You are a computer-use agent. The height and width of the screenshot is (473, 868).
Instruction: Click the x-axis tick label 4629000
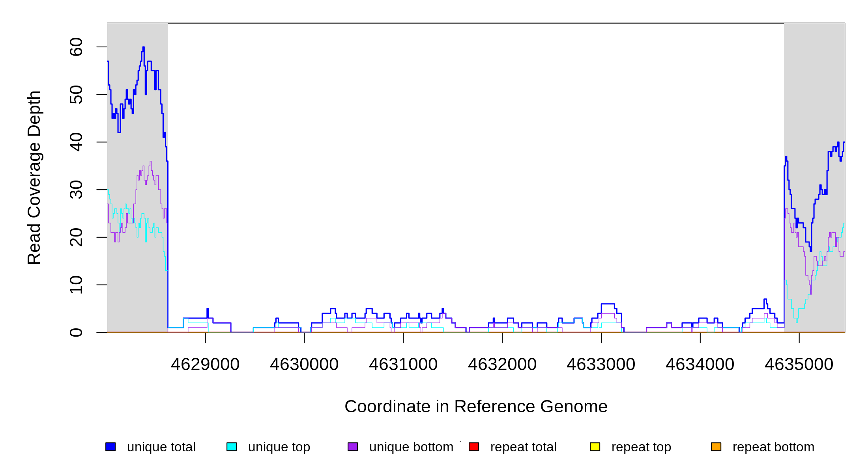pos(205,364)
